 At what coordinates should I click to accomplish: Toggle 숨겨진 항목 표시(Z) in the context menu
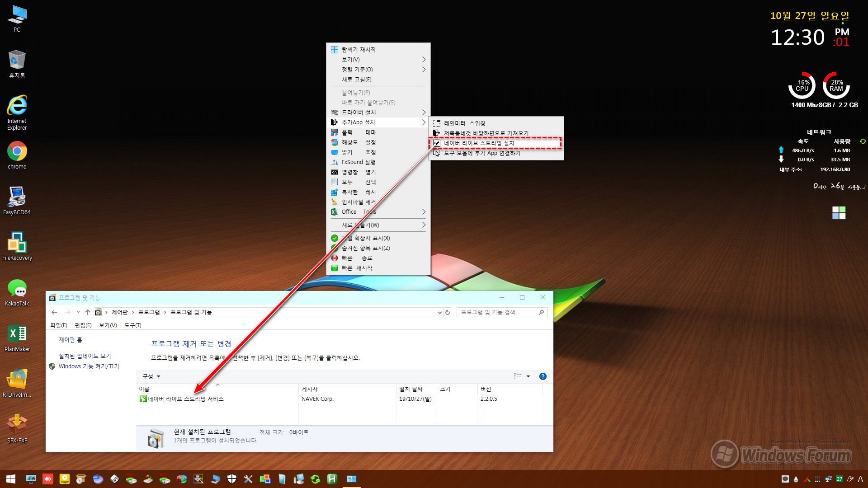point(378,248)
